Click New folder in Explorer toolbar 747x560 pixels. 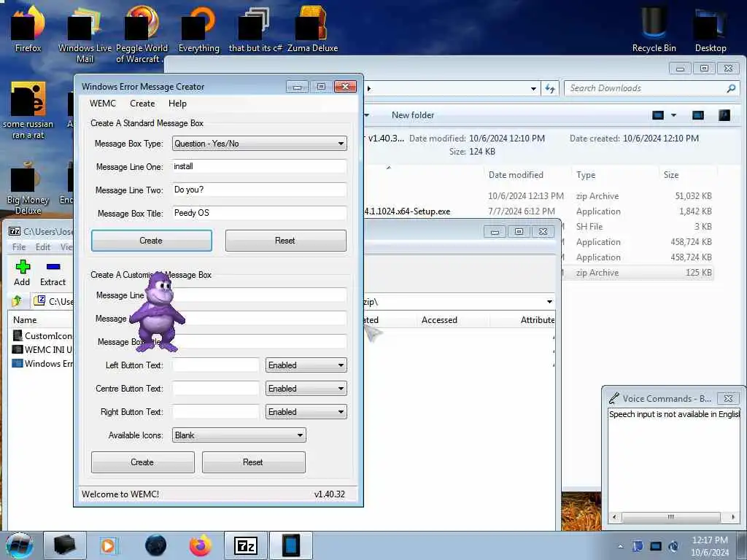[413, 115]
